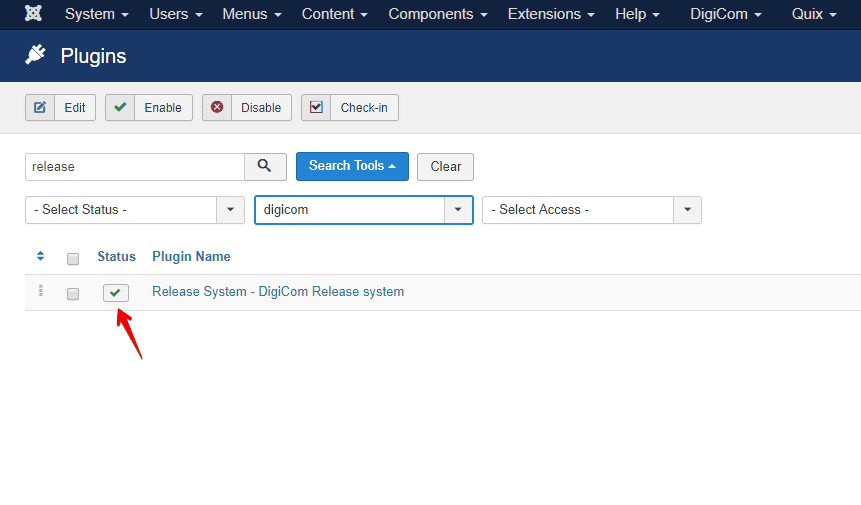
Task: Click the Check-in toolbar button
Action: [349, 108]
